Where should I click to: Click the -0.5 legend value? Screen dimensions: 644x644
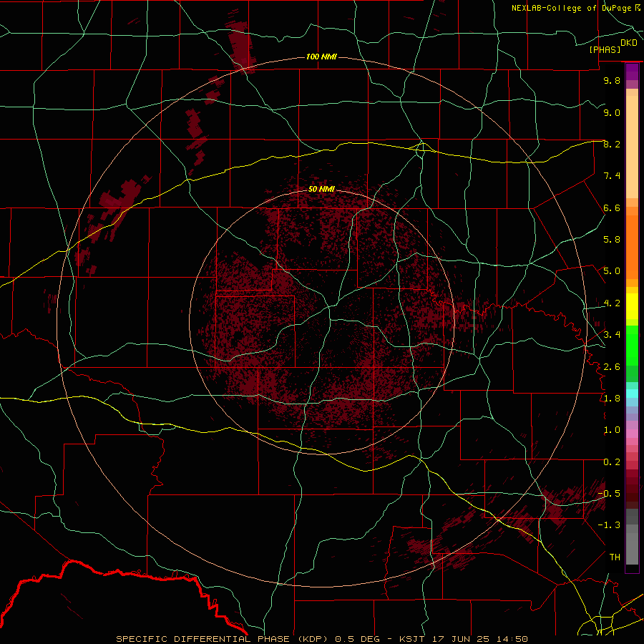[609, 494]
